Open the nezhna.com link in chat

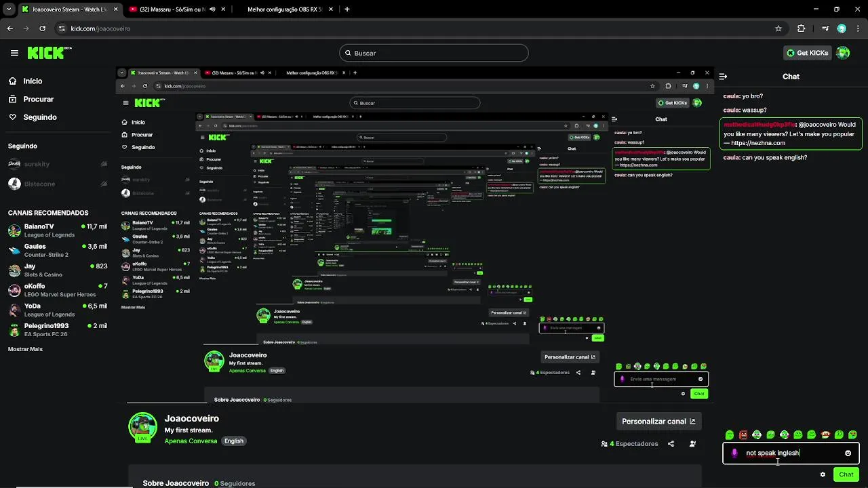click(758, 143)
